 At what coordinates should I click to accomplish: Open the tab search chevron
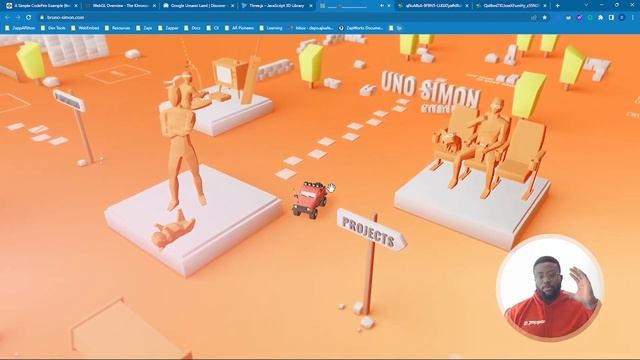pos(586,6)
